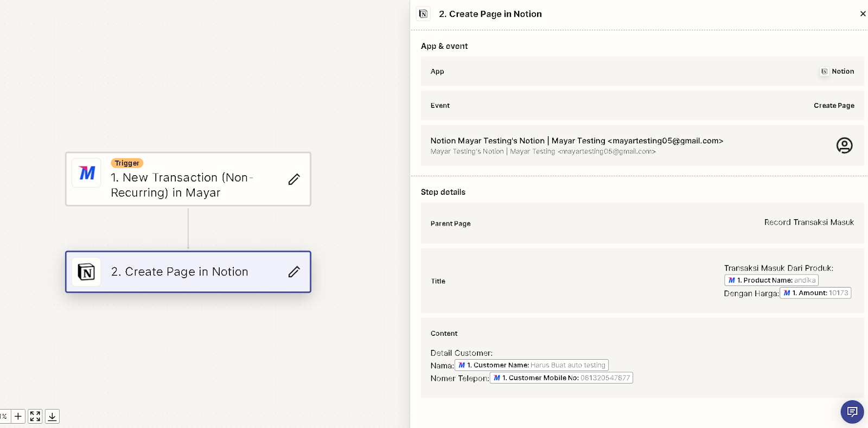Click the Notion icon in panel header
Screen dimensions: 868x428
(x=423, y=14)
